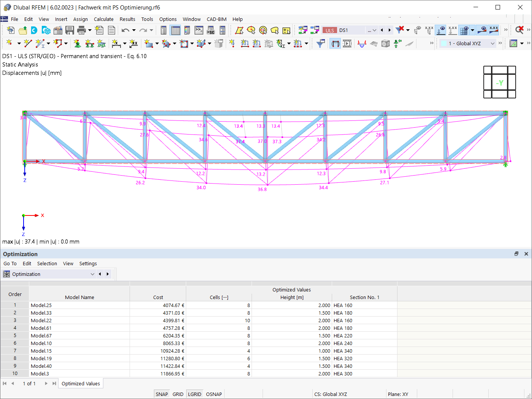Toggle hidden load values x.xx icon
This screenshot has width=532, height=399.
[x=453, y=30]
